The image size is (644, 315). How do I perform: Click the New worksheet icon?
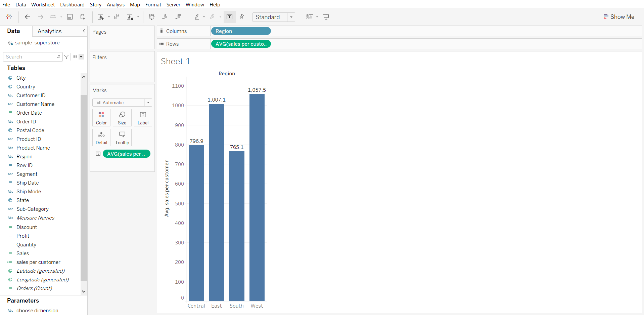coord(100,17)
